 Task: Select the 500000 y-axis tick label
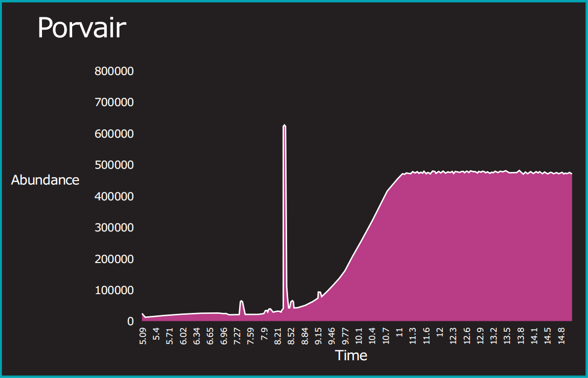click(114, 164)
